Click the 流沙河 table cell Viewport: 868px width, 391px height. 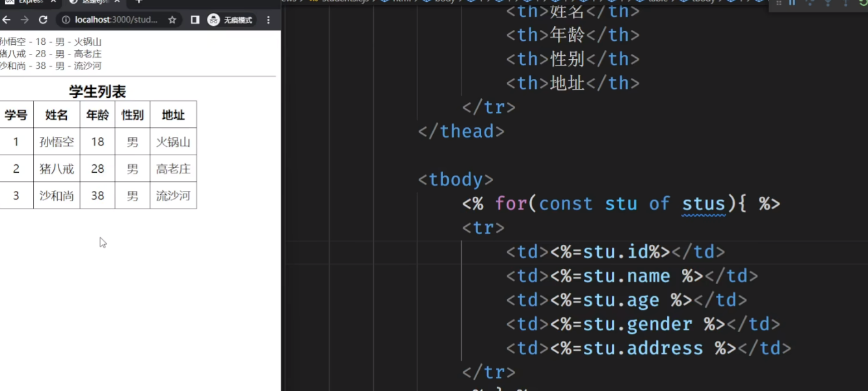[x=173, y=195]
